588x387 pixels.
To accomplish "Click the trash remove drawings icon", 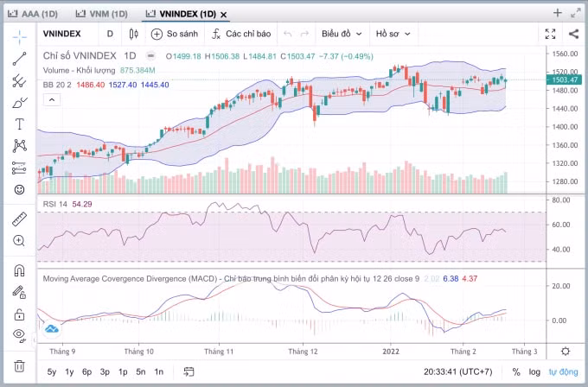I will (20, 365).
